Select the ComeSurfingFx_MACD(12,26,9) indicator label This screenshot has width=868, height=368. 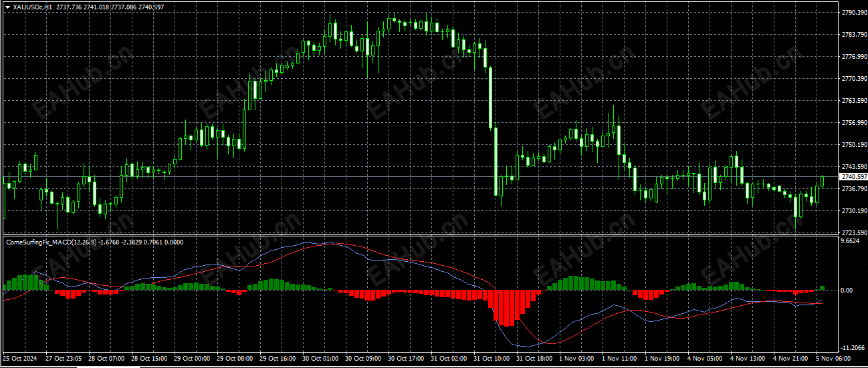tap(51, 242)
